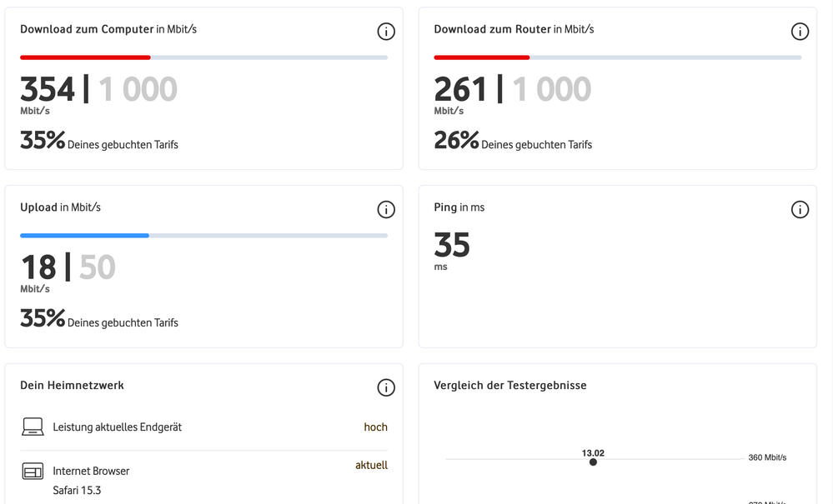
Task: Click browser icon next to Internet Browser
Action: click(x=33, y=472)
